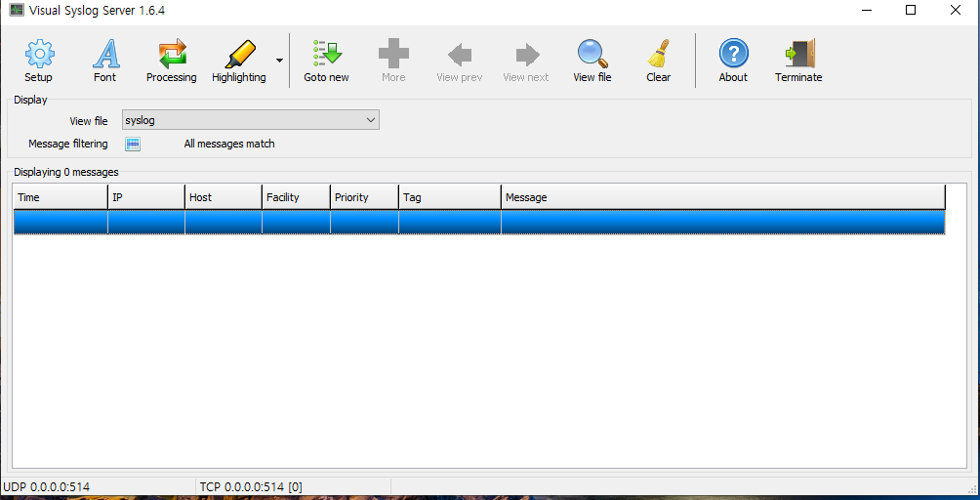Click the Priority column header

(364, 197)
